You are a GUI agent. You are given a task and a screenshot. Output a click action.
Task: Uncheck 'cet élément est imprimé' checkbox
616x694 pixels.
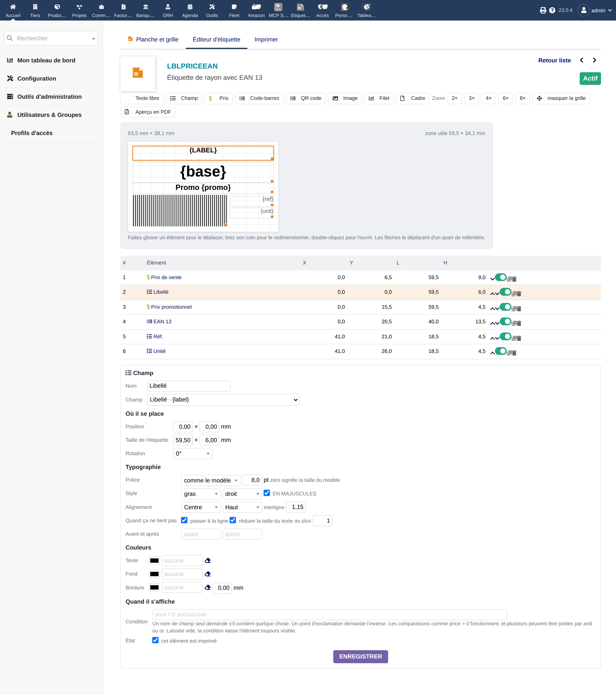(x=155, y=640)
